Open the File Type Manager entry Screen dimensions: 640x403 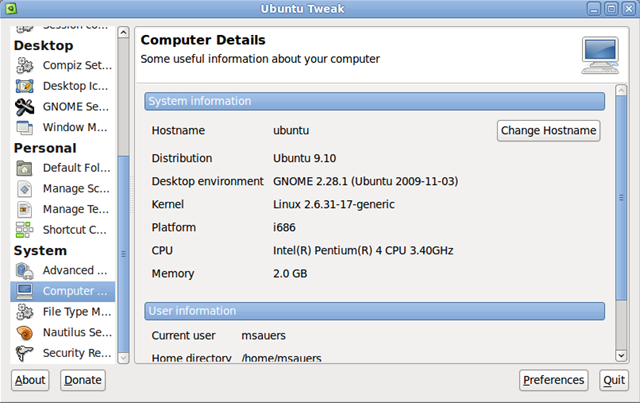point(63,312)
